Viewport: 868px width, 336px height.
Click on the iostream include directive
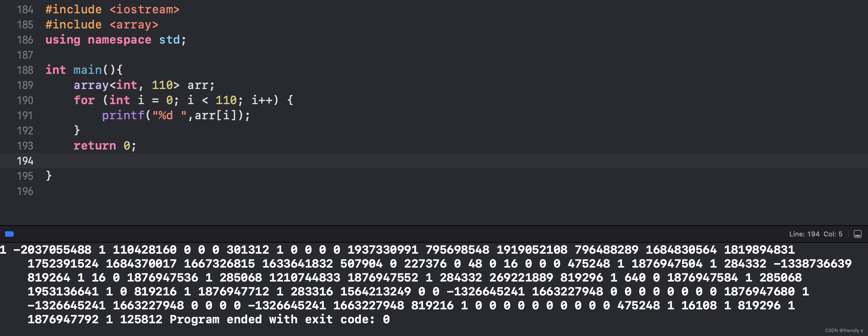tap(112, 9)
